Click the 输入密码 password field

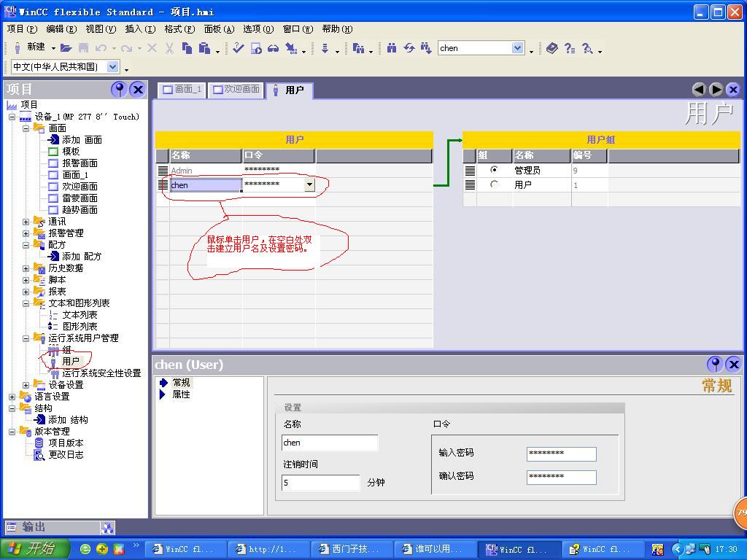(561, 454)
